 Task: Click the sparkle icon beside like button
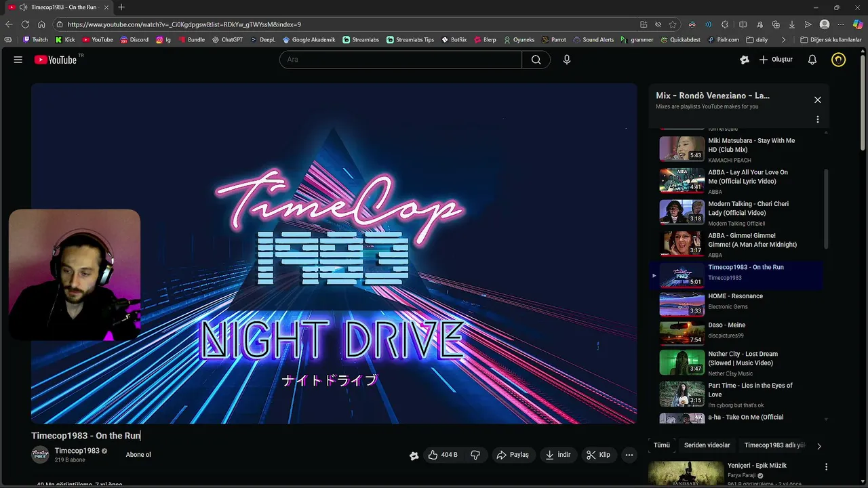414,455
